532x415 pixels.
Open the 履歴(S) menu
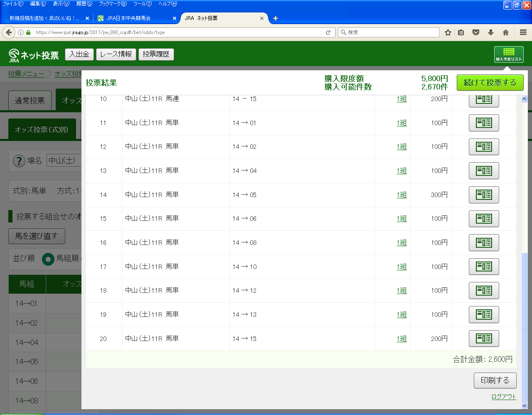click(x=84, y=4)
